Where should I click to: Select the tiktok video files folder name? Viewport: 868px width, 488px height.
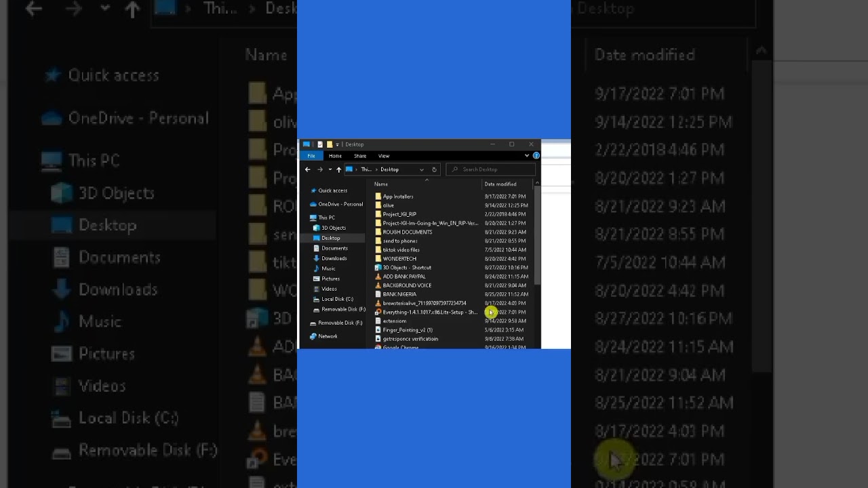pos(401,250)
